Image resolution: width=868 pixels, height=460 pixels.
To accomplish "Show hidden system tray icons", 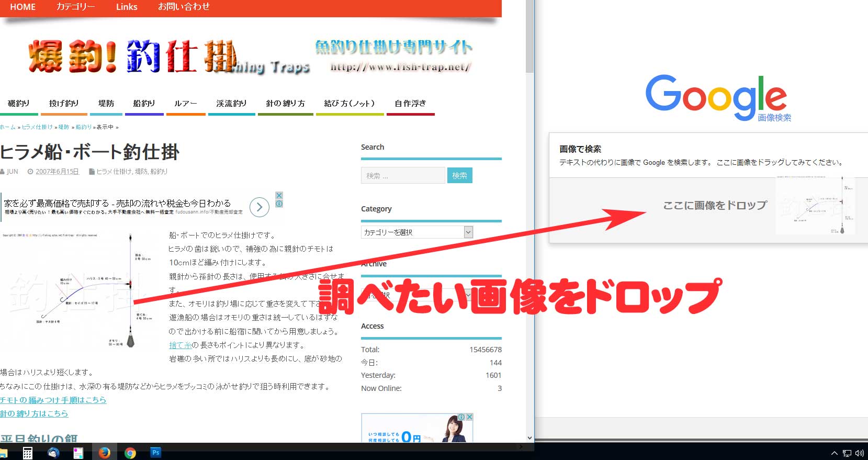I will click(x=835, y=453).
